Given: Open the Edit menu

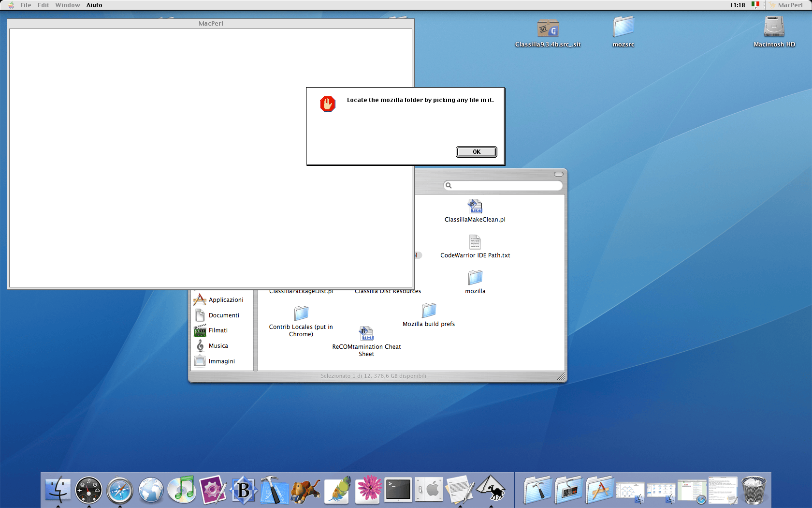Looking at the screenshot, I should pos(43,5).
